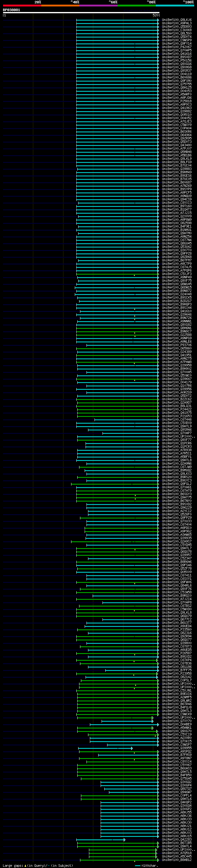This screenshot has width=197, height=868.
Task: Open hit UniRef100_C6T446
Action: tap(177, 419)
